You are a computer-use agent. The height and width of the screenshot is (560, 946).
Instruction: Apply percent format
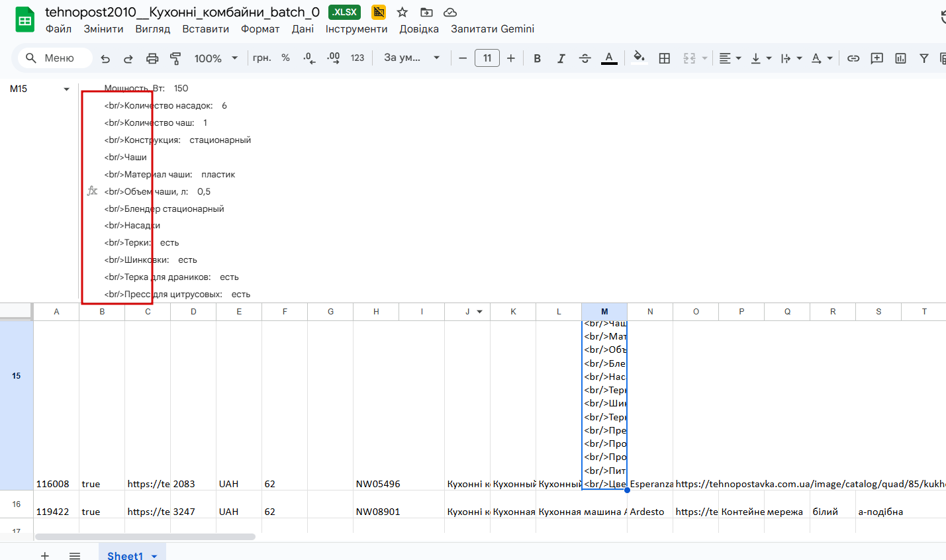[x=285, y=58]
